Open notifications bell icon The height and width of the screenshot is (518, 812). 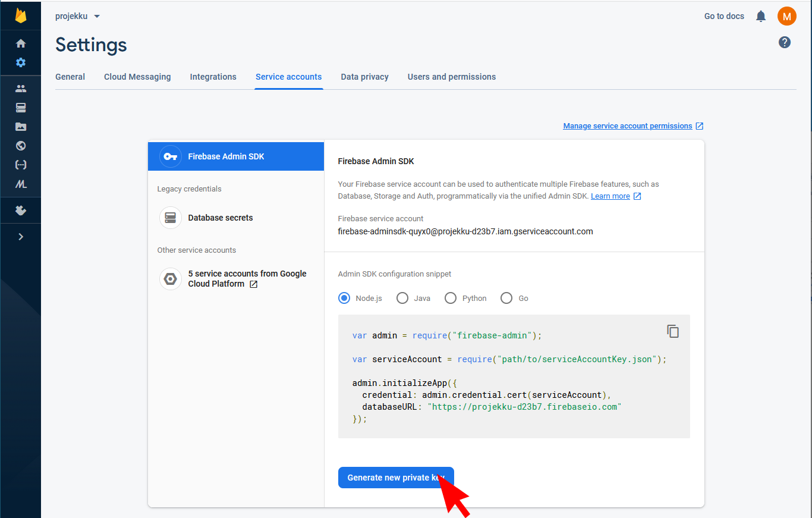point(761,16)
